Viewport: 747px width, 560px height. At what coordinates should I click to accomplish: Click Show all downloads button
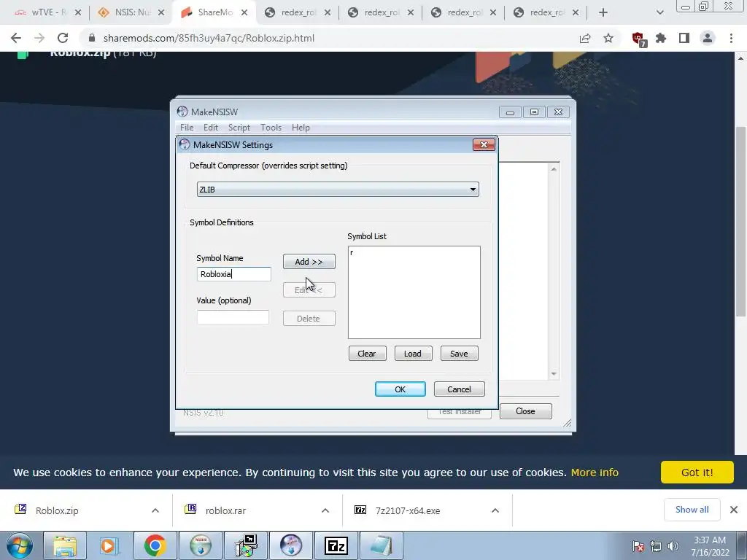pos(692,510)
